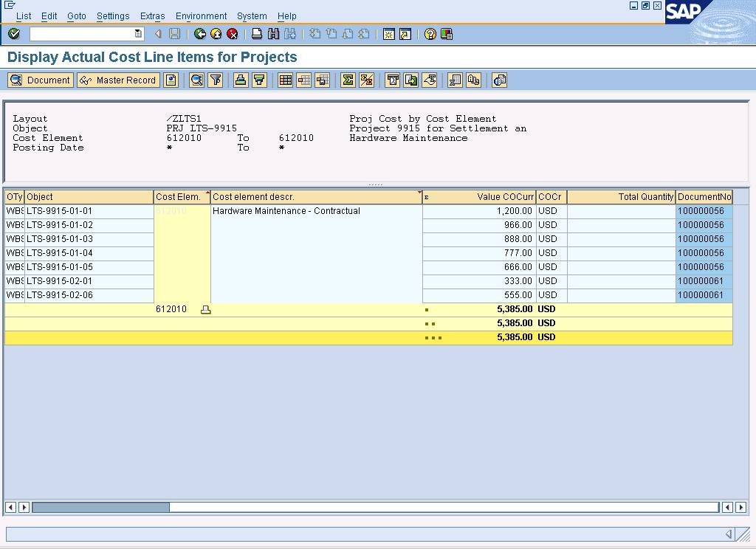Click the generate shortcut icon

tap(405, 34)
